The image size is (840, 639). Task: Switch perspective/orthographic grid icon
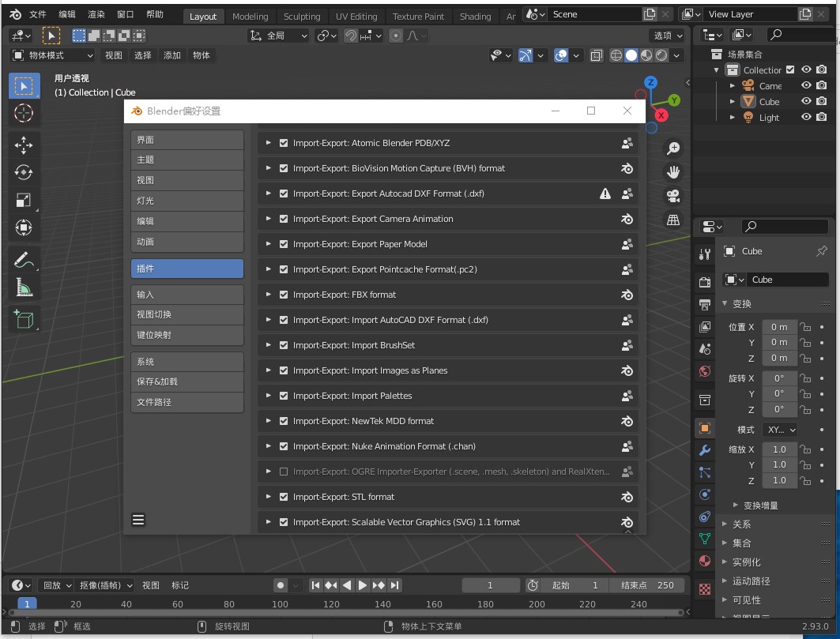click(673, 220)
